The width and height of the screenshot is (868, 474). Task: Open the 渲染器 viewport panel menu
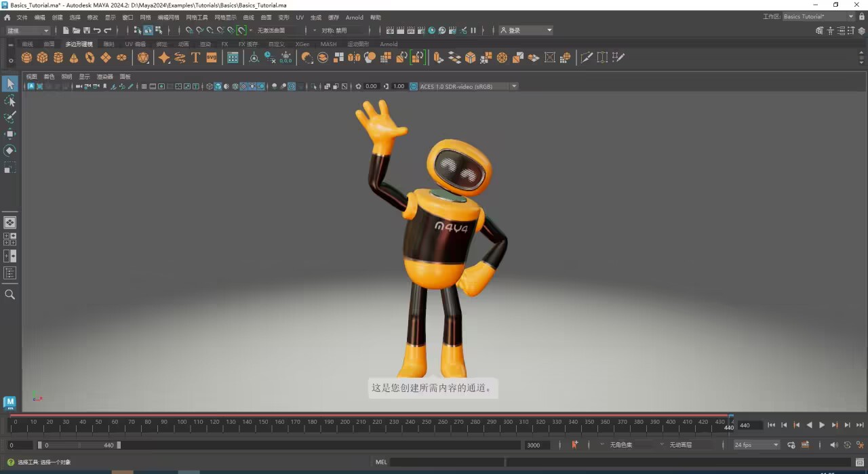click(104, 77)
